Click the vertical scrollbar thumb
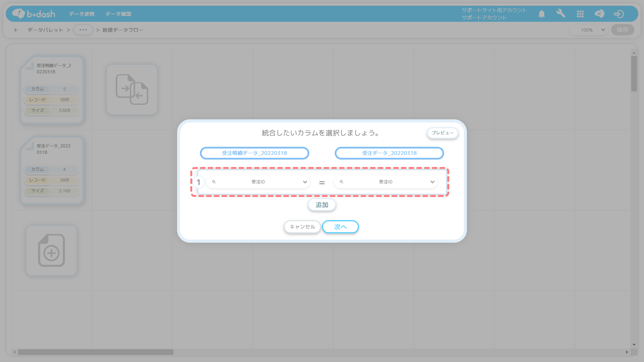 point(634,74)
